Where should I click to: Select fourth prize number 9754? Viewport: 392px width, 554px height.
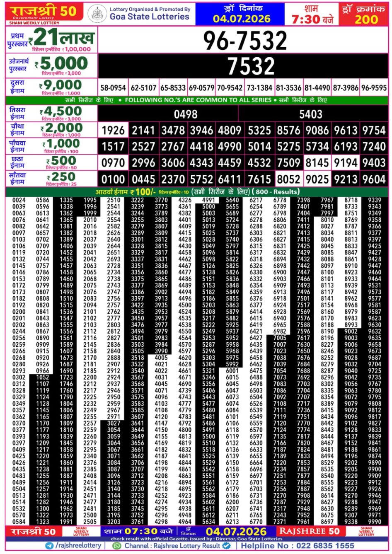click(x=374, y=131)
